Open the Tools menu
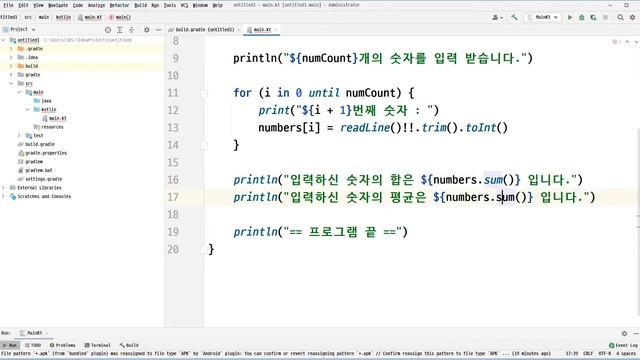 click(x=170, y=5)
